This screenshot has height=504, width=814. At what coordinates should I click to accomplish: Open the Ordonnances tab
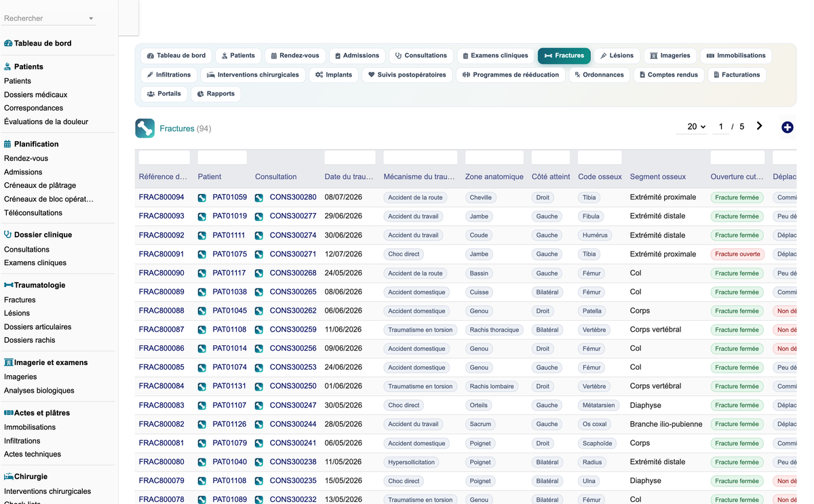[599, 75]
